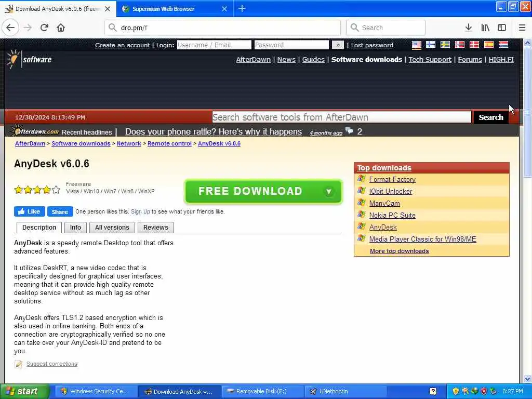The image size is (532, 399).
Task: Focus the address bar showing dro.pm/f
Action: pos(222,28)
